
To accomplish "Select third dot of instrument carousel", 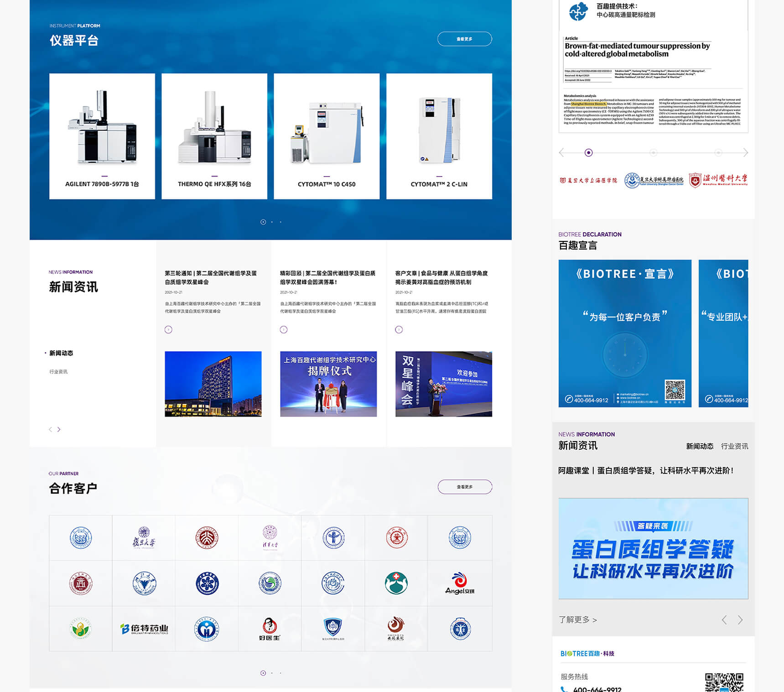I will click(280, 222).
